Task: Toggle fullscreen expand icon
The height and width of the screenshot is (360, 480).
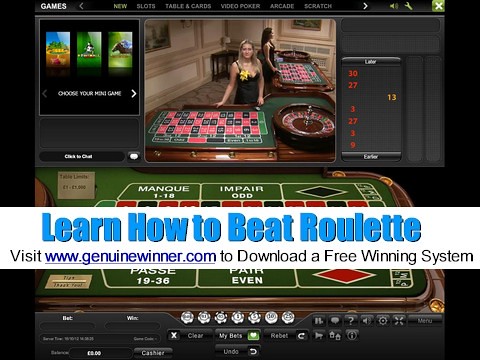Action: coord(399,321)
